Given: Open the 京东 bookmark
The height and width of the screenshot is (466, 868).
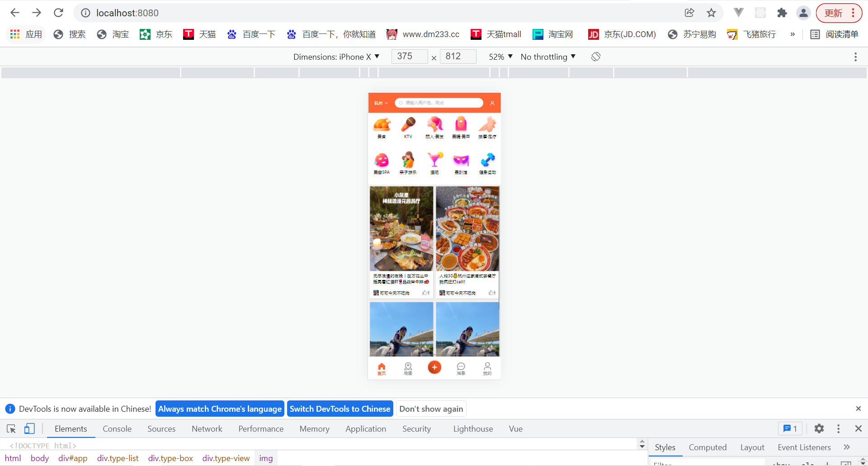Looking at the screenshot, I should click(x=156, y=34).
